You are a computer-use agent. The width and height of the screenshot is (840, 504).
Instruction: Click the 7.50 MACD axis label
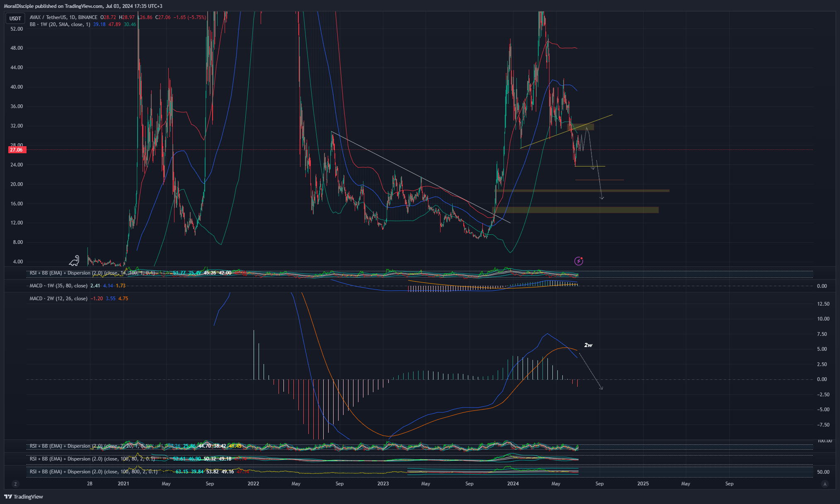click(x=822, y=334)
